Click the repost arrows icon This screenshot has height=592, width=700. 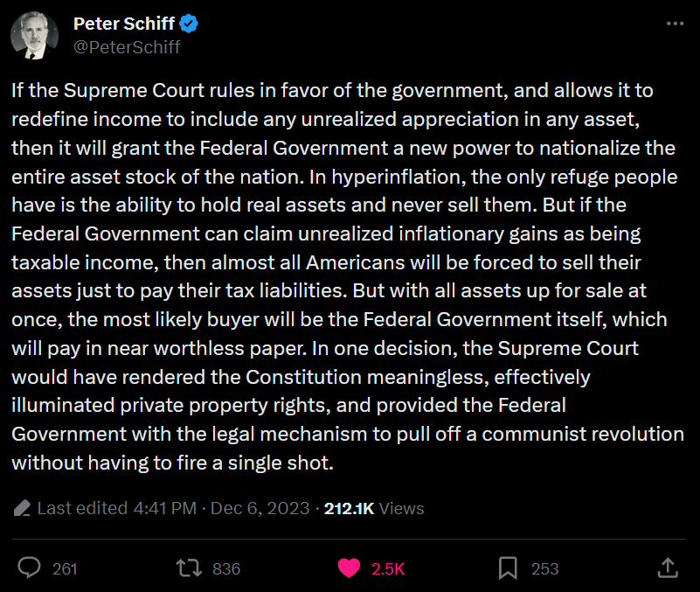(x=187, y=568)
